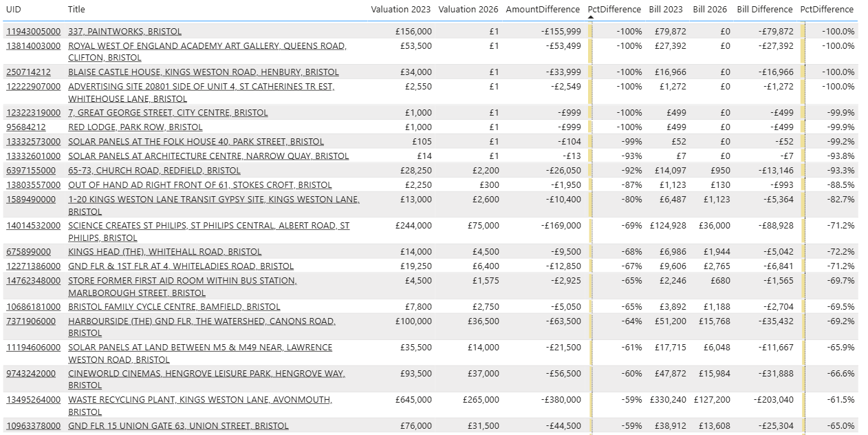Viewport: 868px width, 435px height.
Task: Sort table by Title column header
Action: tap(76, 10)
